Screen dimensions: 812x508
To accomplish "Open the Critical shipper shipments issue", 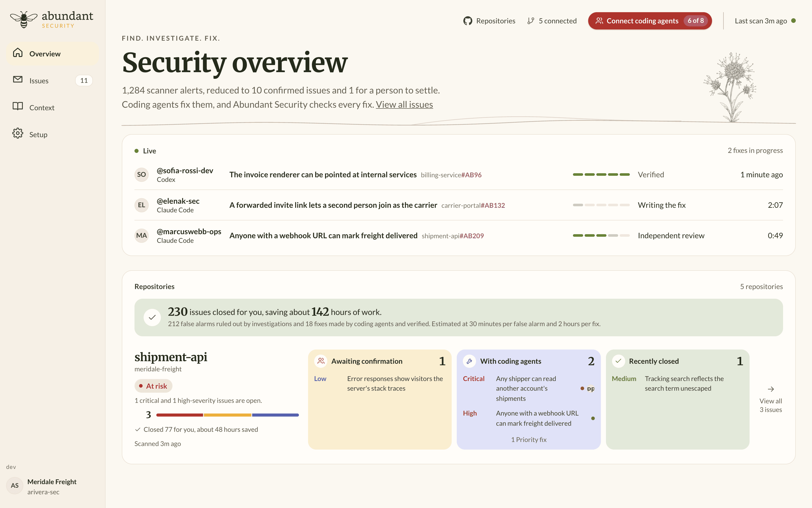I will (x=529, y=389).
